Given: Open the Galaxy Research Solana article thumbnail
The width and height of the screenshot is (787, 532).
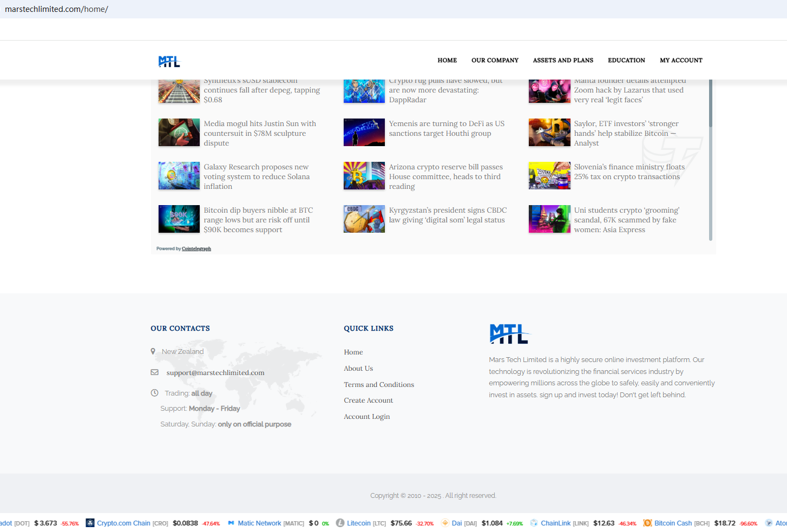Looking at the screenshot, I should click(179, 176).
